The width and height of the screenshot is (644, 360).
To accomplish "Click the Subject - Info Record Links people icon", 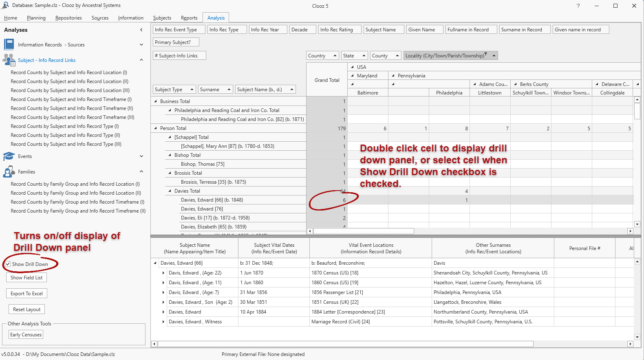I will point(9,60).
